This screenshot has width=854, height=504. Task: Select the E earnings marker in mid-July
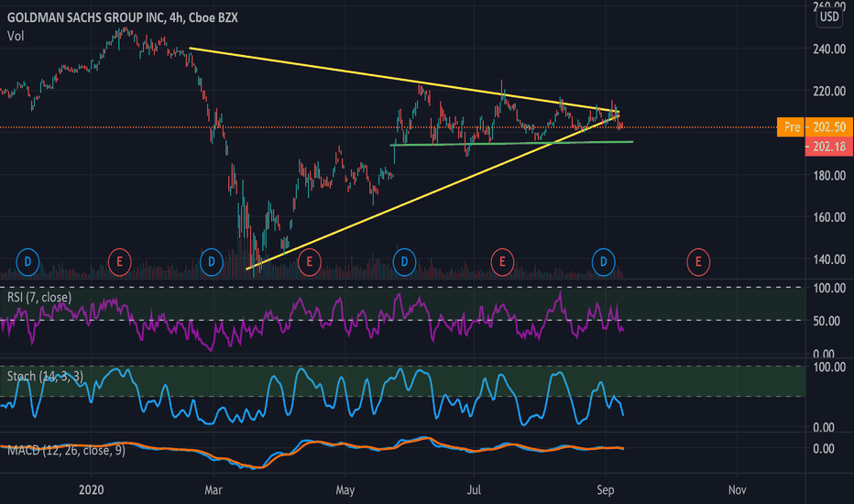(502, 262)
